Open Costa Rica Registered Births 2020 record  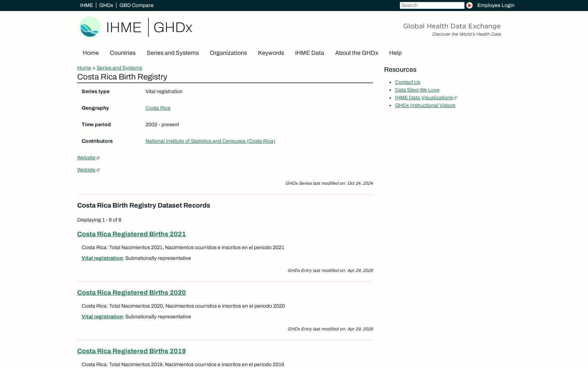(x=132, y=293)
